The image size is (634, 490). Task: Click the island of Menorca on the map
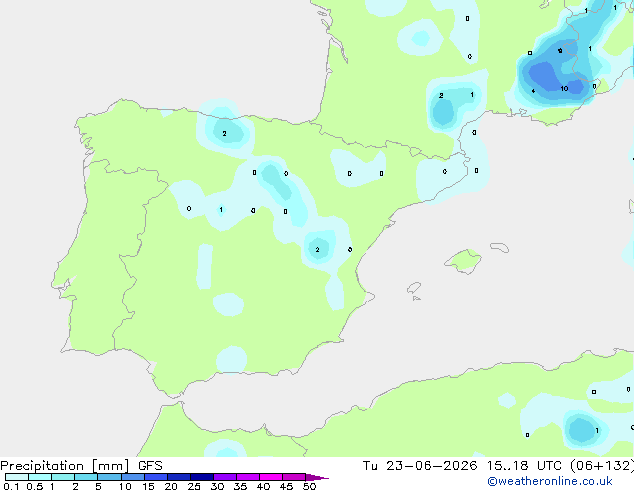tap(499, 247)
